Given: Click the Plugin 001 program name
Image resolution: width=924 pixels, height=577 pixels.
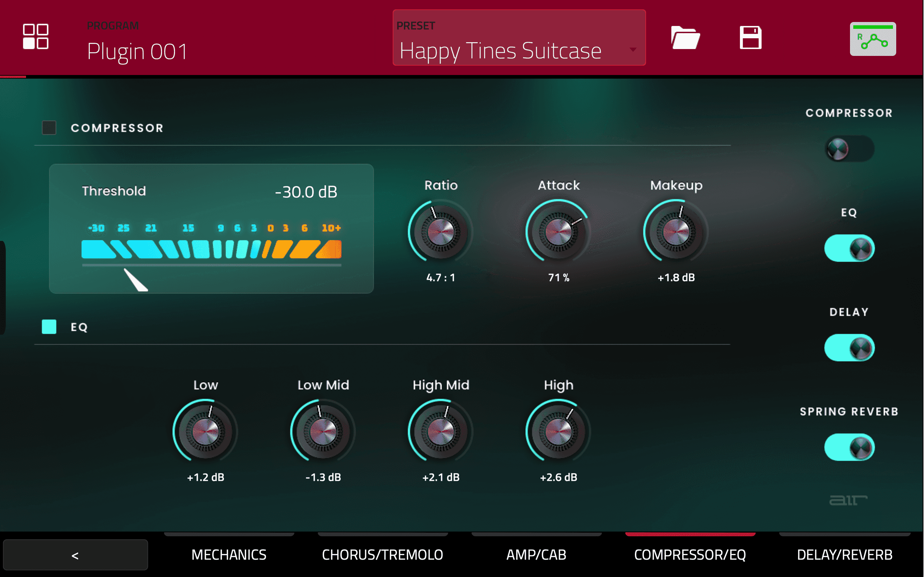Looking at the screenshot, I should click(138, 51).
